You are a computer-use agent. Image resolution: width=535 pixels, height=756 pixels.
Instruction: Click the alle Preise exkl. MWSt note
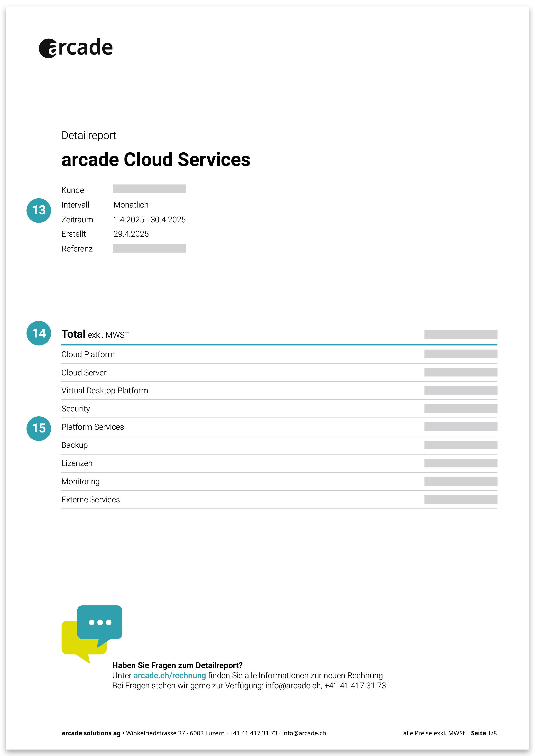point(434,733)
